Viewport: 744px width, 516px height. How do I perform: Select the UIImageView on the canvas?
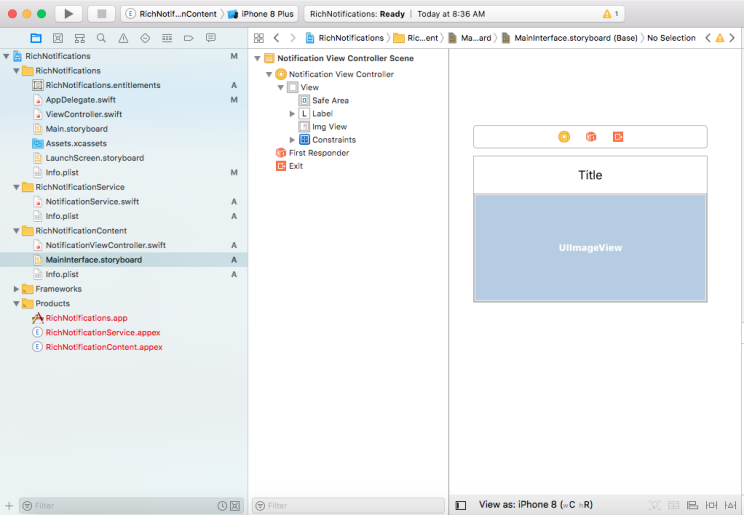click(x=590, y=248)
